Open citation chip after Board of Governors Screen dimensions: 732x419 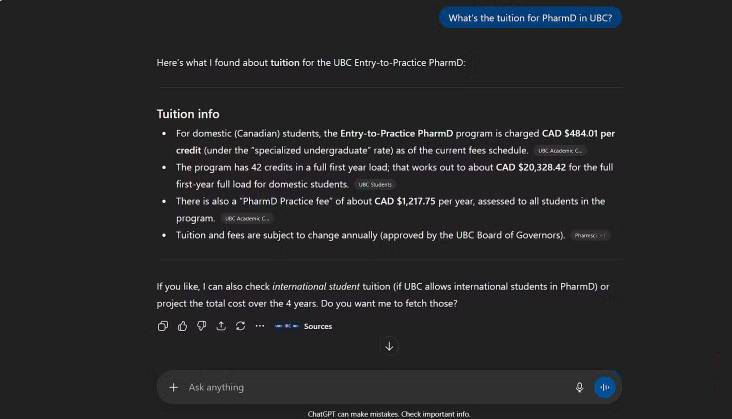tap(590, 235)
